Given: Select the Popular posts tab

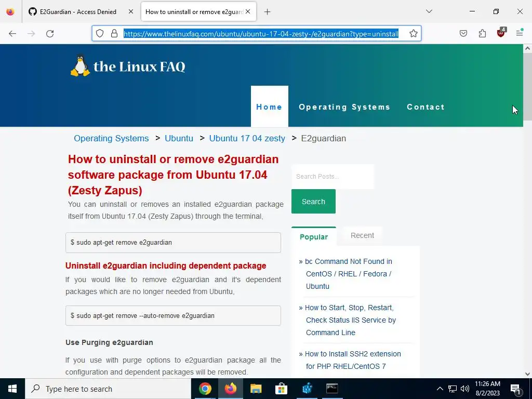Looking at the screenshot, I should (314, 236).
